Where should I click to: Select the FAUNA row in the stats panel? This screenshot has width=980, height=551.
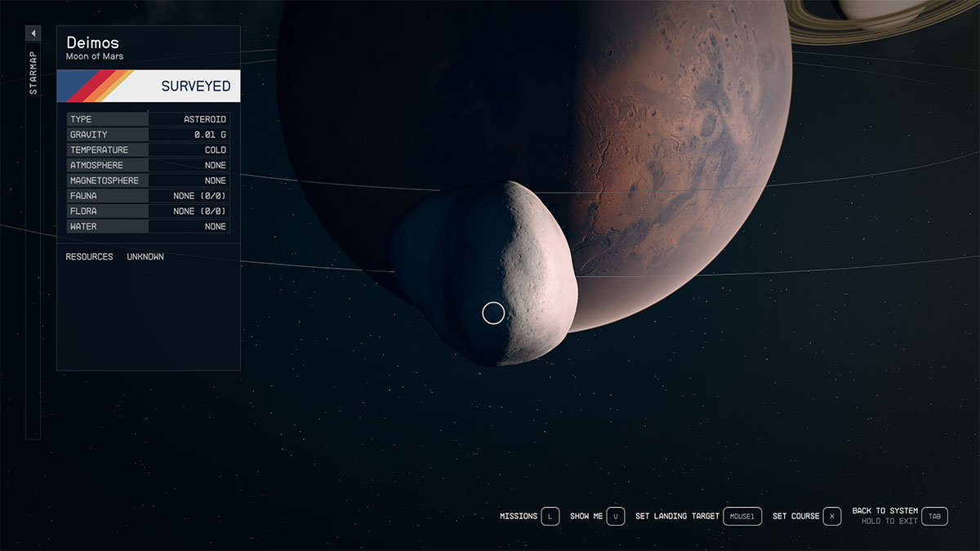pos(147,195)
